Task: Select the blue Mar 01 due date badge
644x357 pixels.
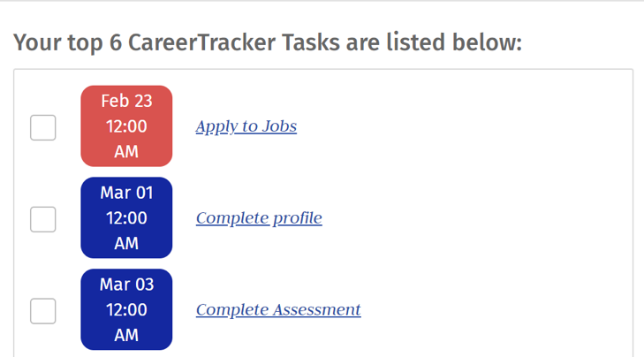Action: coord(126,217)
